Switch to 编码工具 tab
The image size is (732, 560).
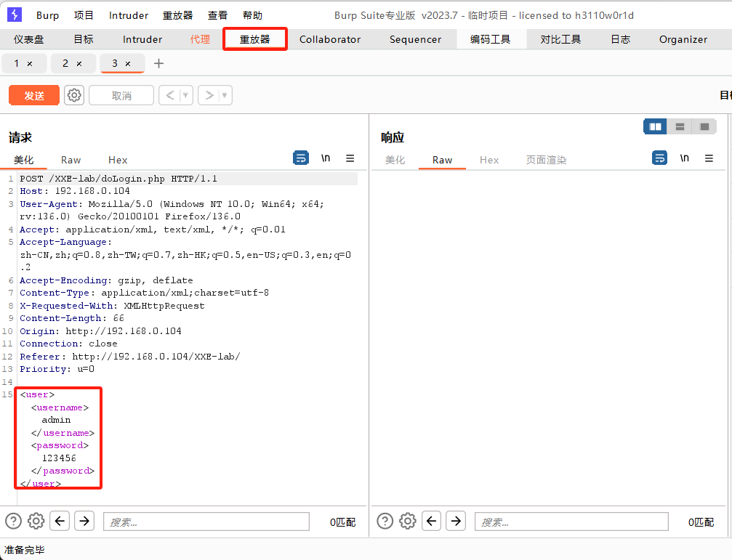pyautogui.click(x=491, y=39)
